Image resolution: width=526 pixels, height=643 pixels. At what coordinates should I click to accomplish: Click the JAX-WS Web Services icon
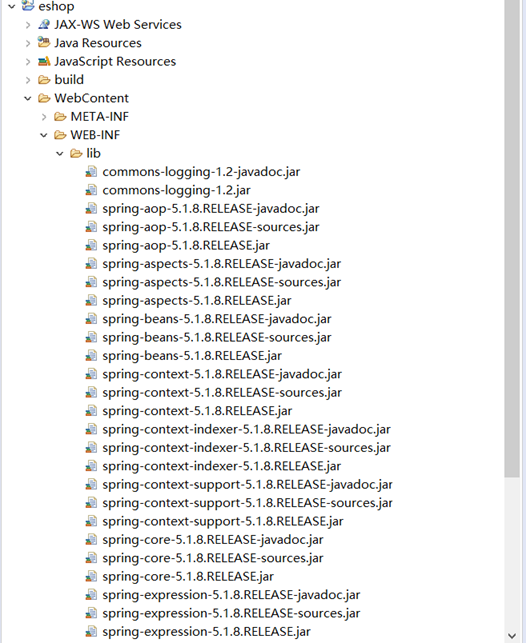(x=44, y=25)
